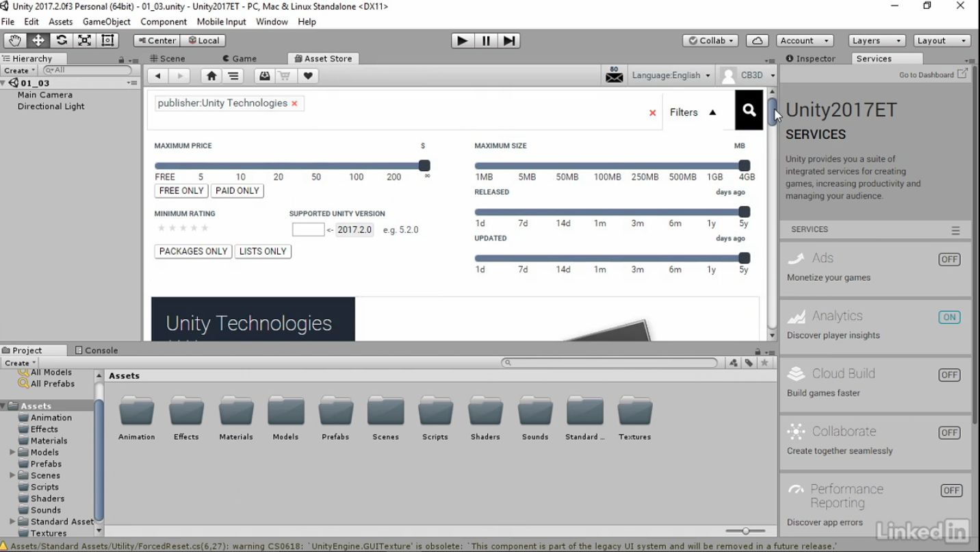Select the Rotate tool

click(62, 40)
